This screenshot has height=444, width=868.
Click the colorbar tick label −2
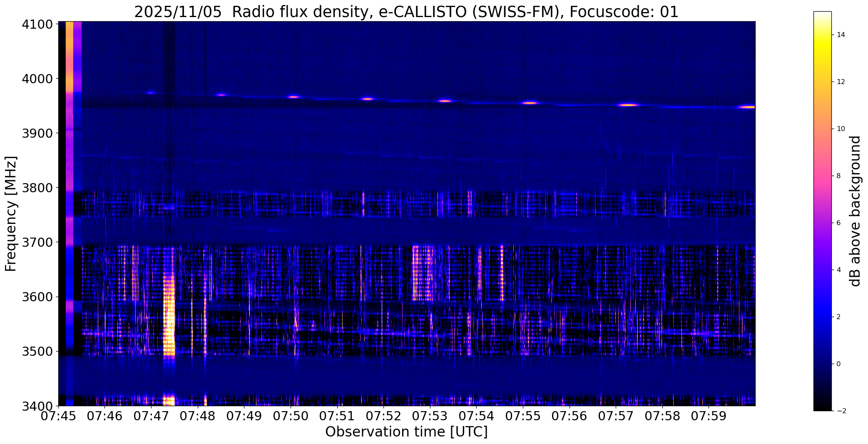pos(841,411)
